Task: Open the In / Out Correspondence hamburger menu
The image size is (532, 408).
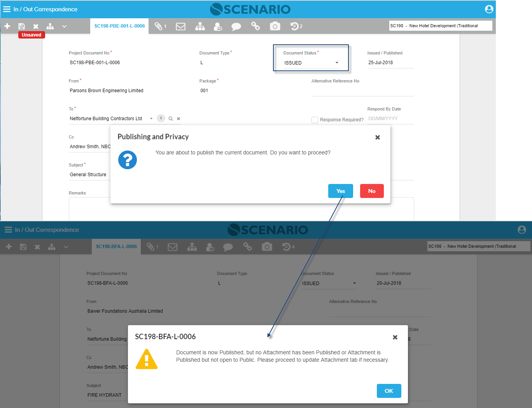Action: (x=7, y=9)
